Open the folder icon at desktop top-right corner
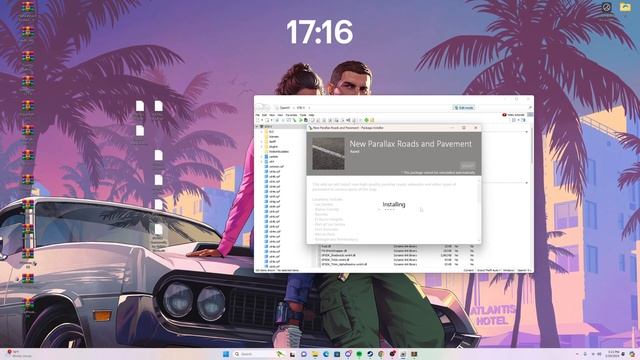This screenshot has width=640, height=360. click(x=625, y=7)
